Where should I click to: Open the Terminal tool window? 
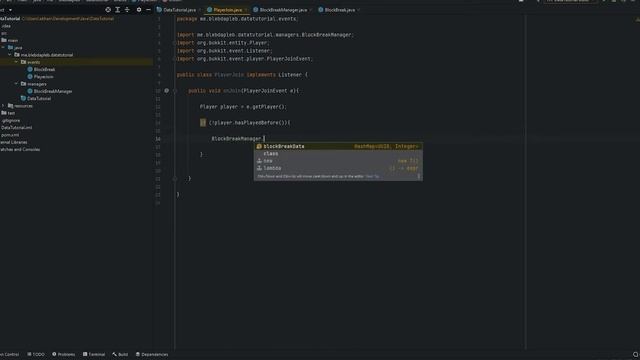point(94,354)
